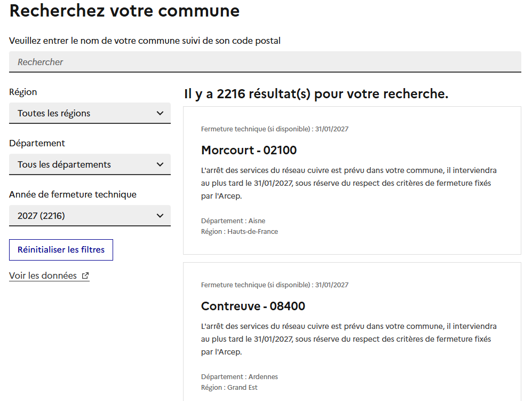532x401 pixels.
Task: Click the Département : Ardennes label
Action: (x=240, y=376)
